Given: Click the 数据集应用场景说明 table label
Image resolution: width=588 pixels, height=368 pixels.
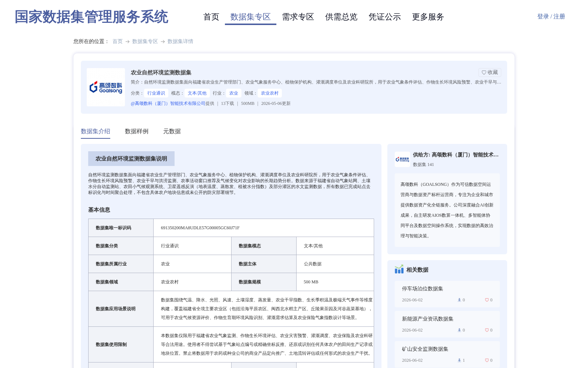Looking at the screenshot, I should pyautogui.click(x=116, y=309).
